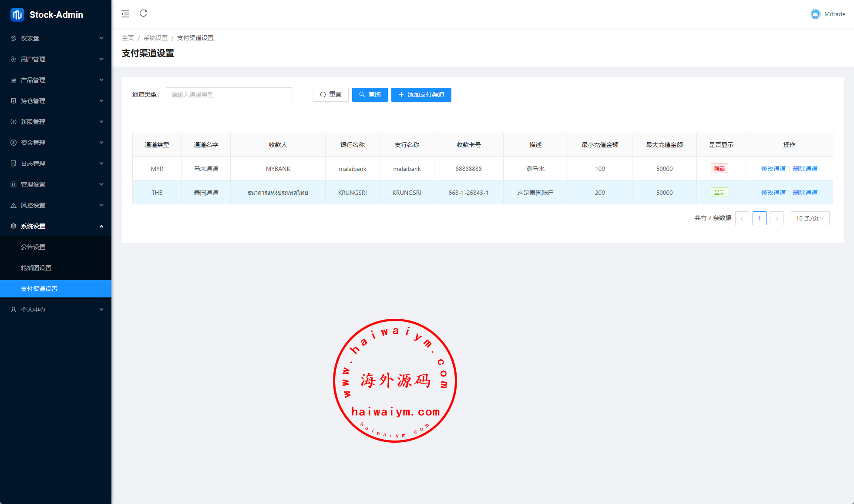Viewport: 854px width, 504px height.
Task: Click the Mitrade user avatar icon
Action: [x=815, y=14]
